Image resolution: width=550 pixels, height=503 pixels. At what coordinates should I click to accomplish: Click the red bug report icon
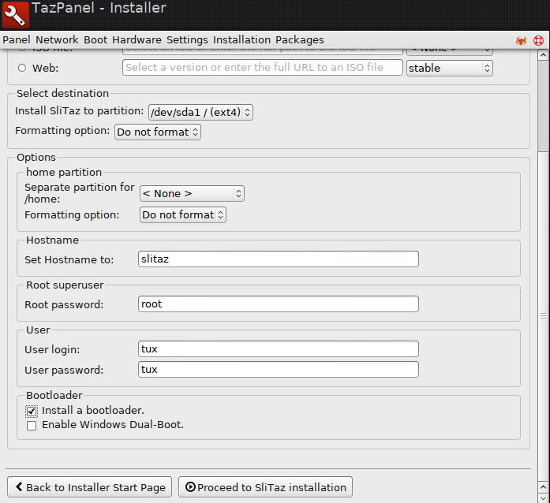click(x=521, y=41)
